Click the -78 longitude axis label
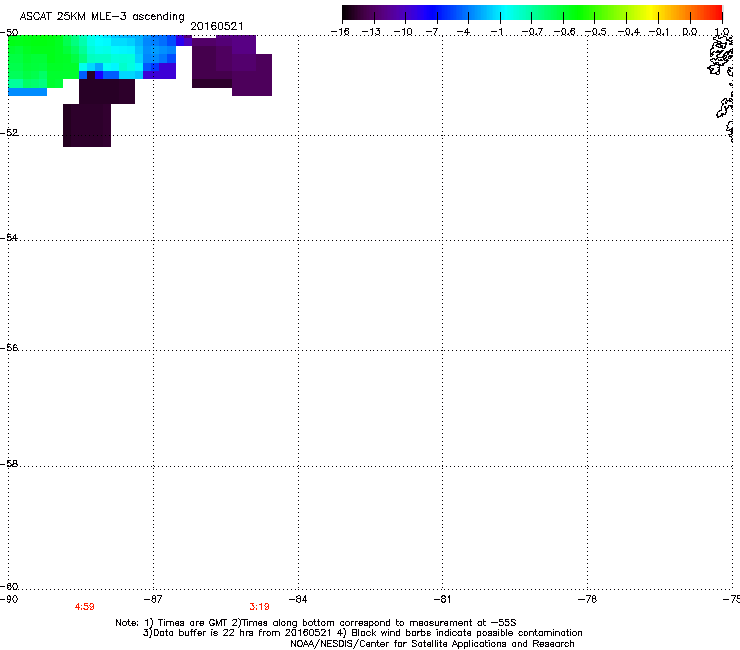740x650 pixels. pos(587,599)
